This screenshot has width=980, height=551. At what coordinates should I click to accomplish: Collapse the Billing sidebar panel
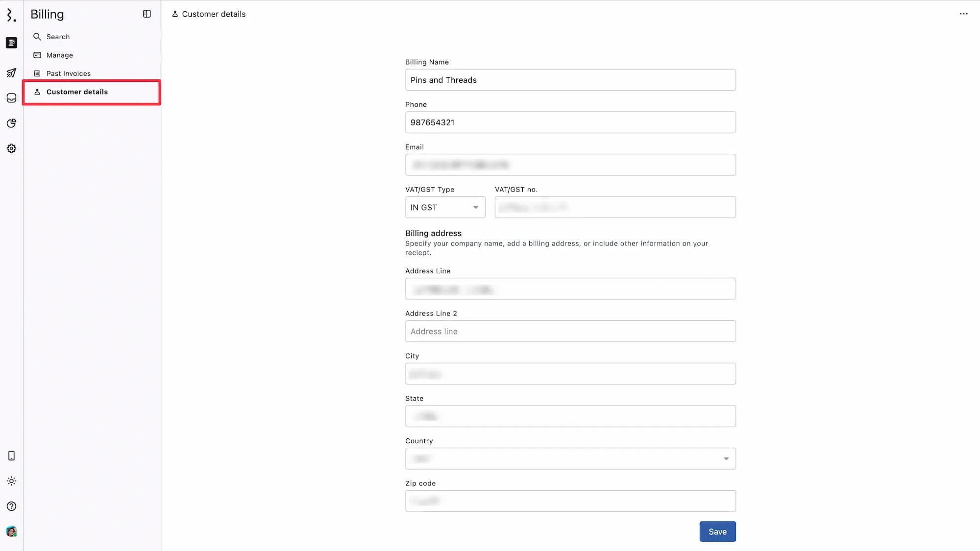147,14
